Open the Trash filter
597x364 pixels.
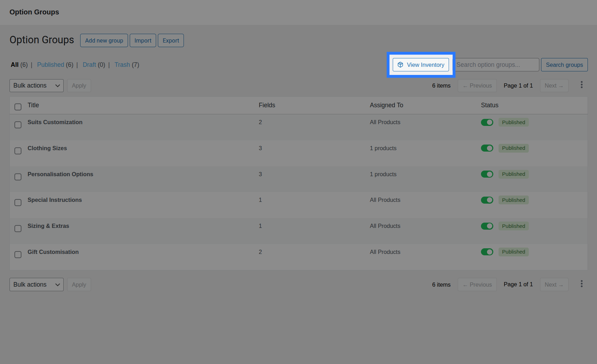coord(122,65)
